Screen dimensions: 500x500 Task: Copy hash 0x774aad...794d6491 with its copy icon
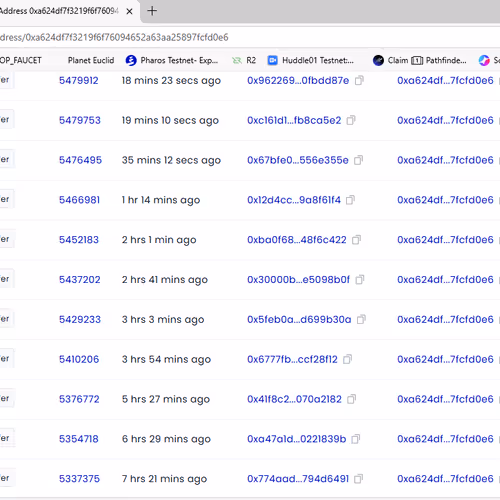(358, 479)
